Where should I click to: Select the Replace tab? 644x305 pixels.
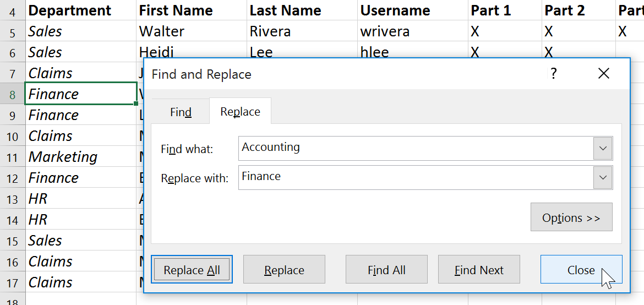(x=240, y=112)
